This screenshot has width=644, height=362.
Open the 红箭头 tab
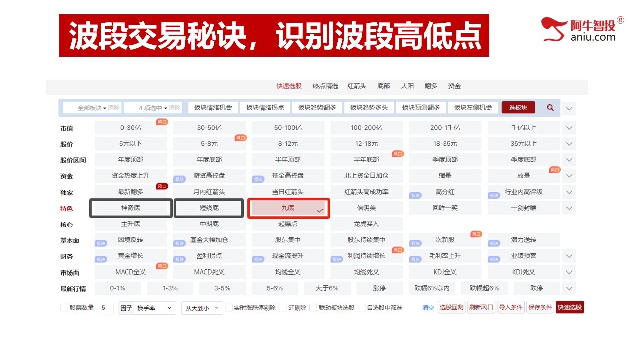click(357, 86)
